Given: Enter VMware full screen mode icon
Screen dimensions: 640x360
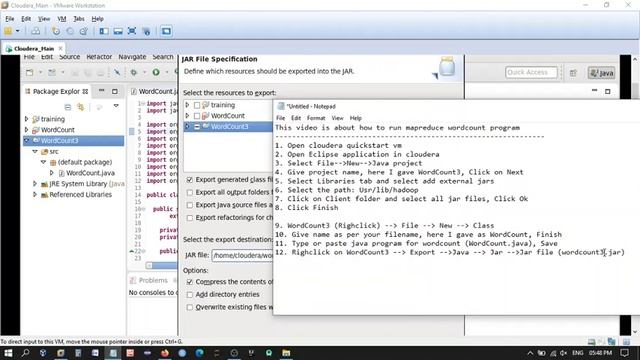Looking at the screenshot, I should 132,31.
